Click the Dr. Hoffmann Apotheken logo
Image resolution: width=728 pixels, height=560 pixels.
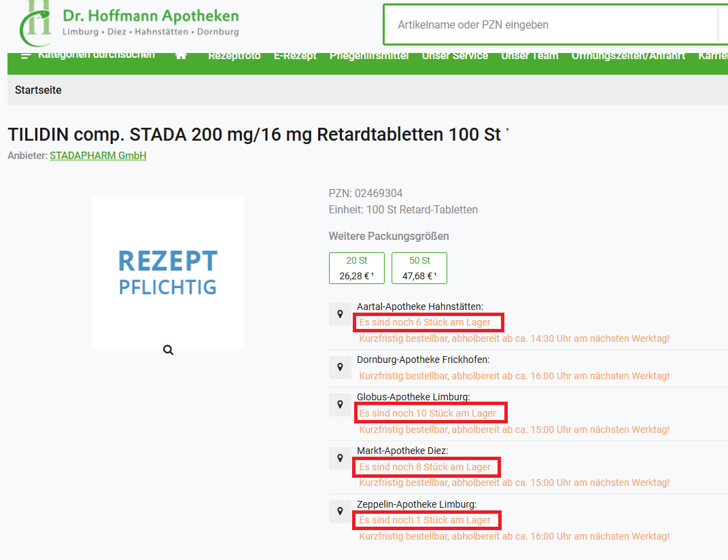pos(129,22)
